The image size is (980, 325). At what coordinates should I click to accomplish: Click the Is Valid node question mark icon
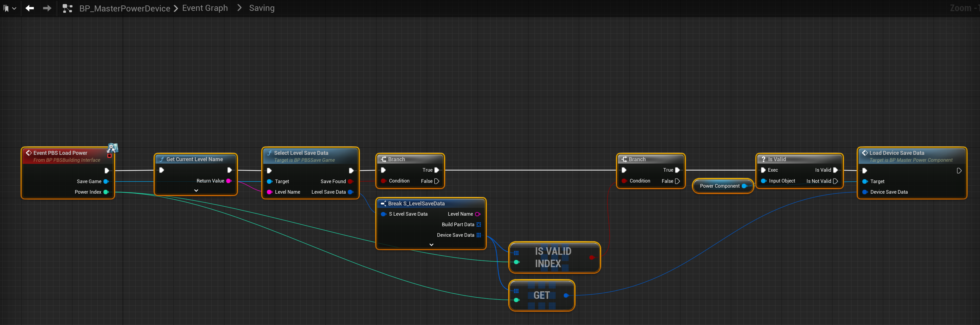click(763, 159)
